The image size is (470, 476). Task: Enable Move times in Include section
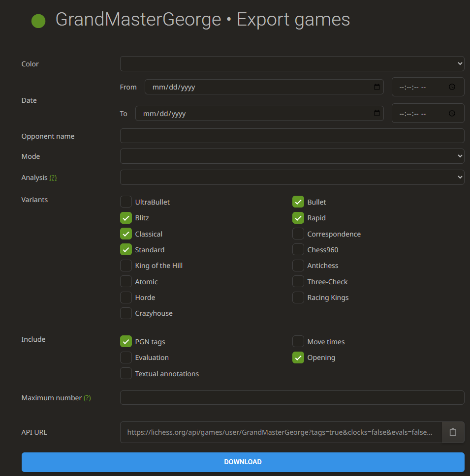298,342
